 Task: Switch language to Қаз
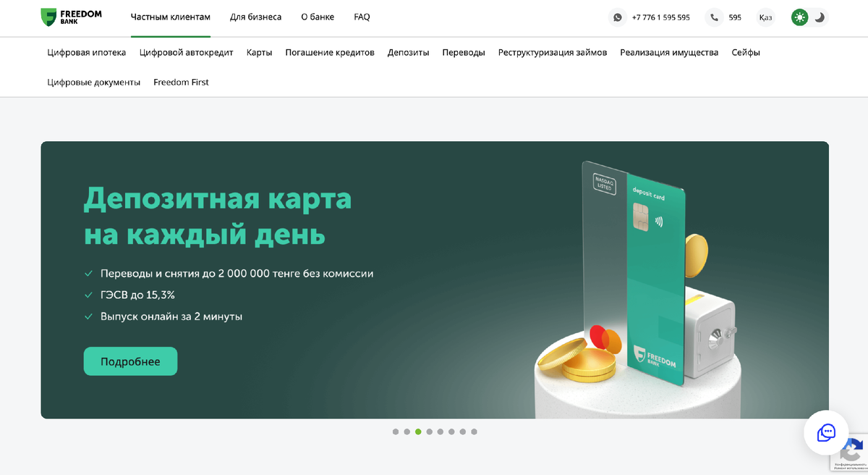click(x=765, y=17)
